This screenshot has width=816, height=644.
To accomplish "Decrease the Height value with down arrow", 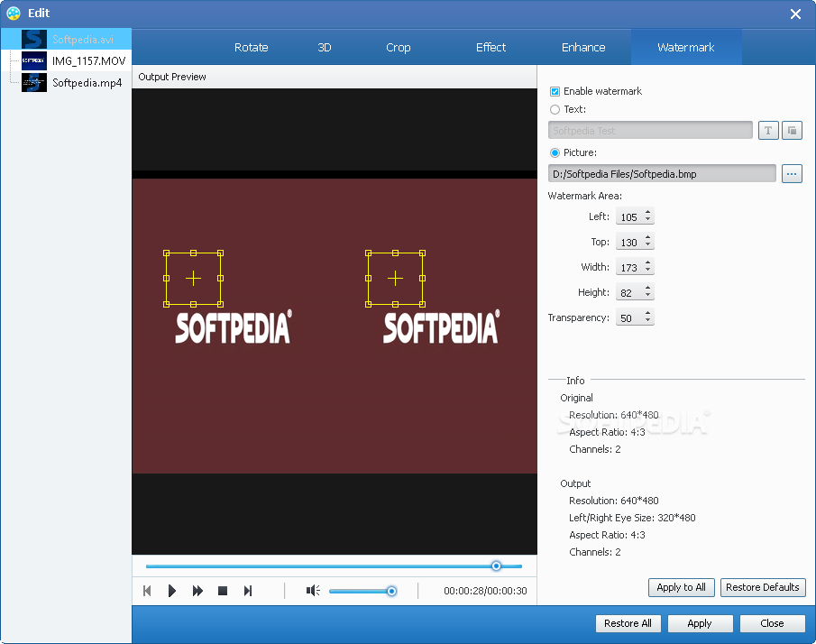I will click(648, 296).
